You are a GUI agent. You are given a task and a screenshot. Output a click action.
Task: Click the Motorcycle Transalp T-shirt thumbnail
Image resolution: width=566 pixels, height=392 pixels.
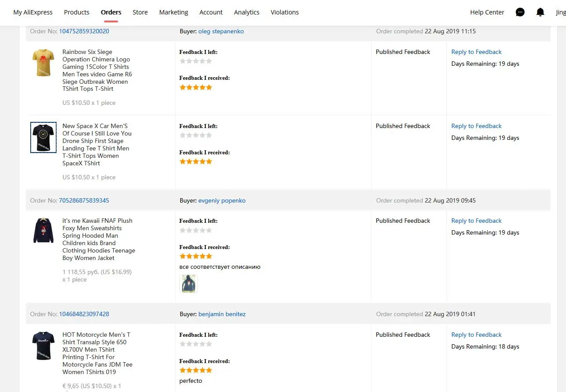43,346
